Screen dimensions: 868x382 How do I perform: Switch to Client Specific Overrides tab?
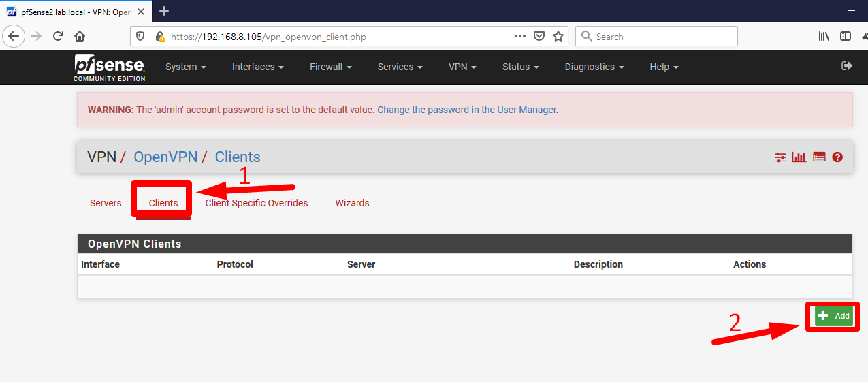point(257,203)
